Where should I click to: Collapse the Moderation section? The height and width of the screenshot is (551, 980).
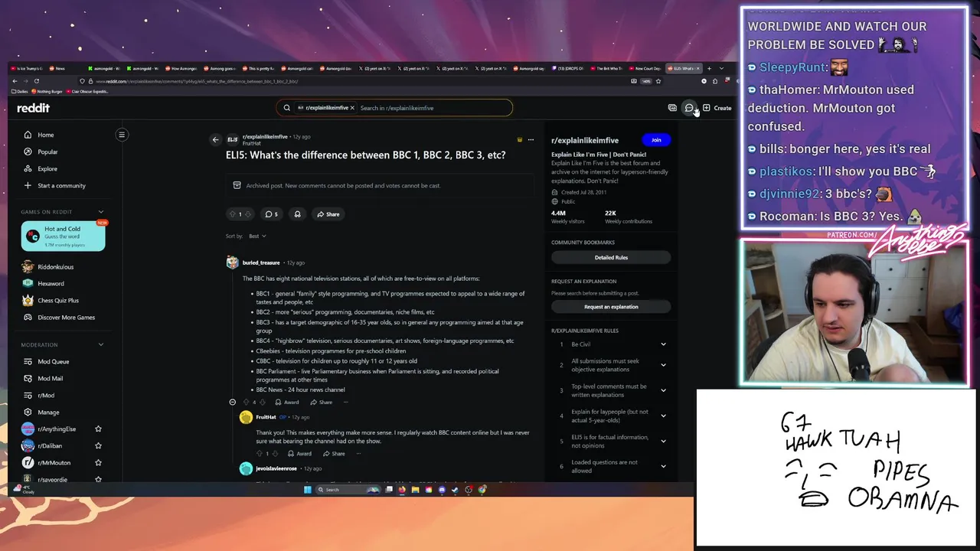click(x=100, y=344)
